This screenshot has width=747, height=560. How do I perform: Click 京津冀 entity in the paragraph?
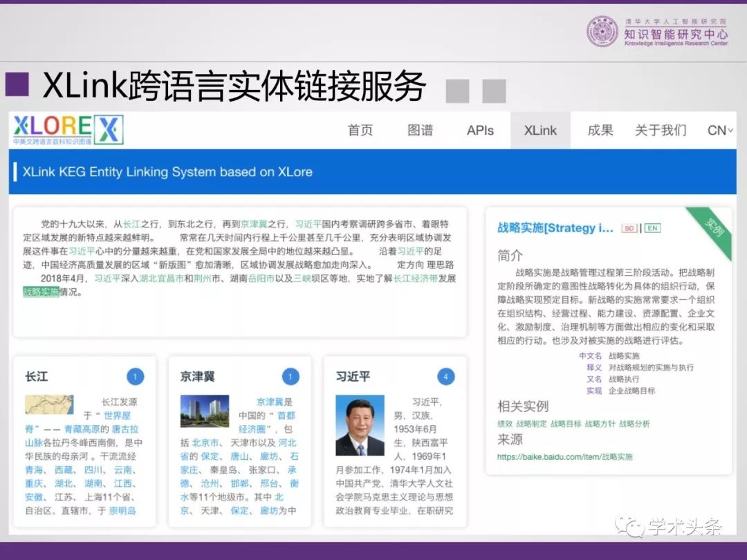click(x=254, y=224)
